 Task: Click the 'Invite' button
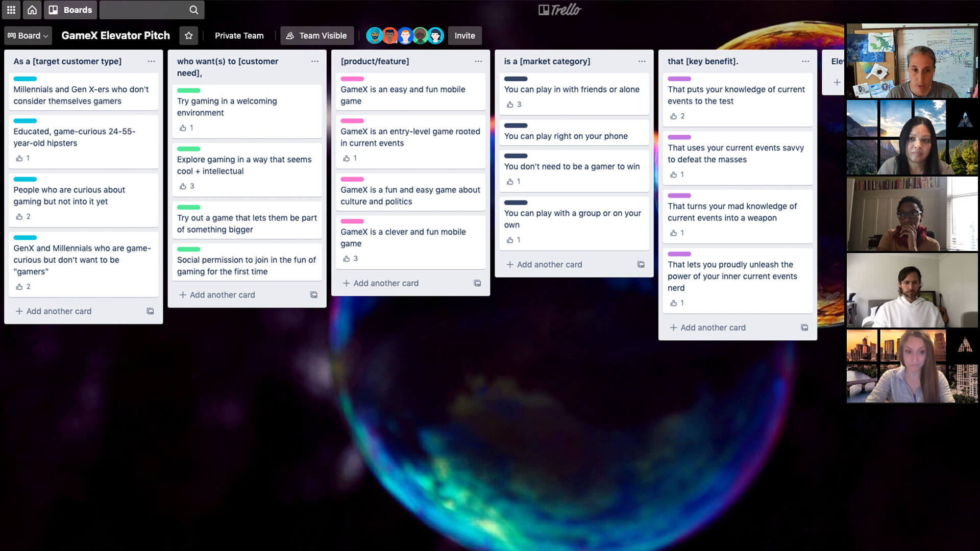click(464, 35)
